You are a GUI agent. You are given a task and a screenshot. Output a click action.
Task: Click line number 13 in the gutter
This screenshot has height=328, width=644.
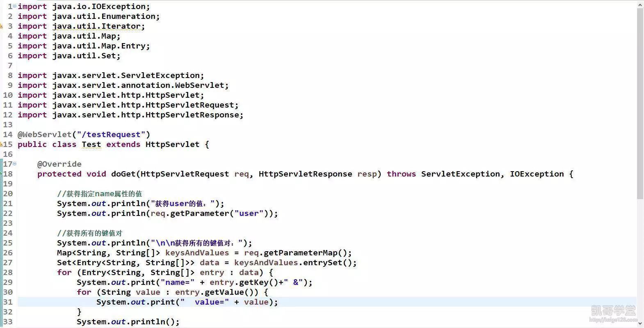tap(8, 125)
